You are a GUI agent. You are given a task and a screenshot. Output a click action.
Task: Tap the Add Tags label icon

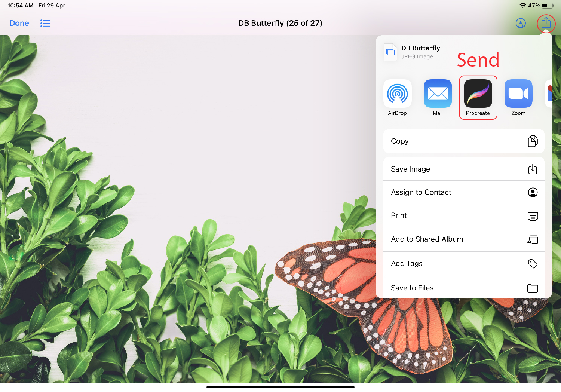click(533, 263)
